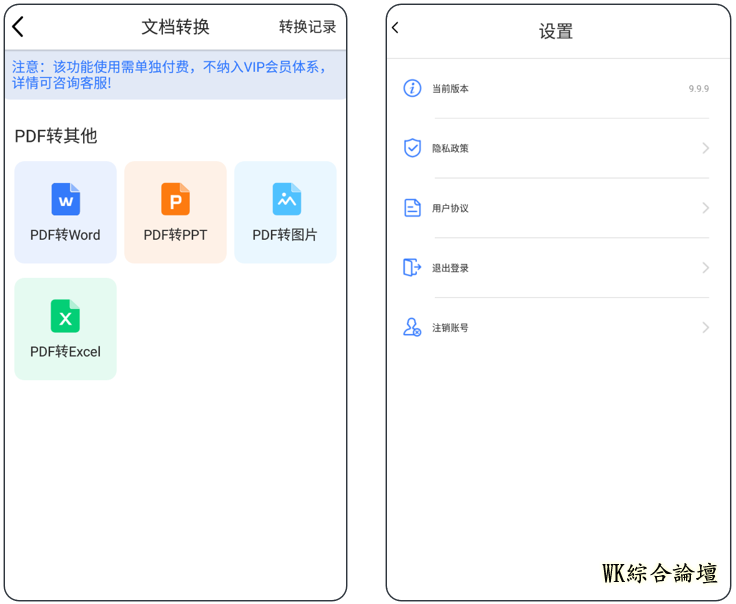Select the PDF转Excel label
This screenshot has height=604, width=736.
tap(66, 352)
